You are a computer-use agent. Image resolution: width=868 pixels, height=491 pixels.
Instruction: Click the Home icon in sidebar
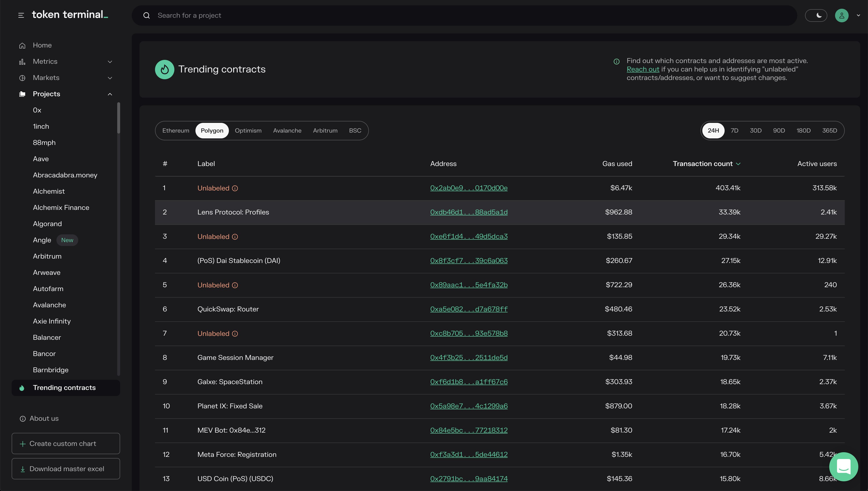click(22, 46)
